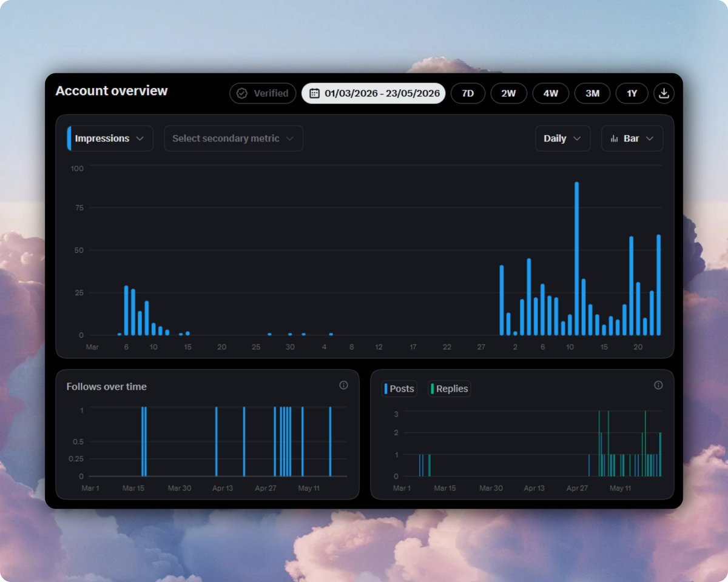Click the Apr 13 label under Follows chart
Screen dimensions: 728x582
[223, 488]
